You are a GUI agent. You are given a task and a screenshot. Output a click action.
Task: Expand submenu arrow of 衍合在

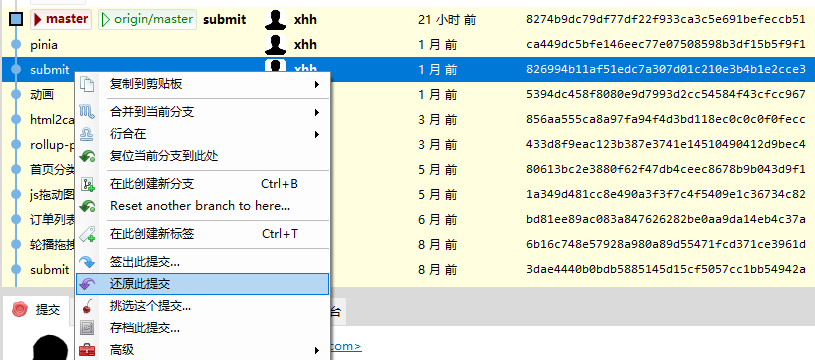[317, 134]
